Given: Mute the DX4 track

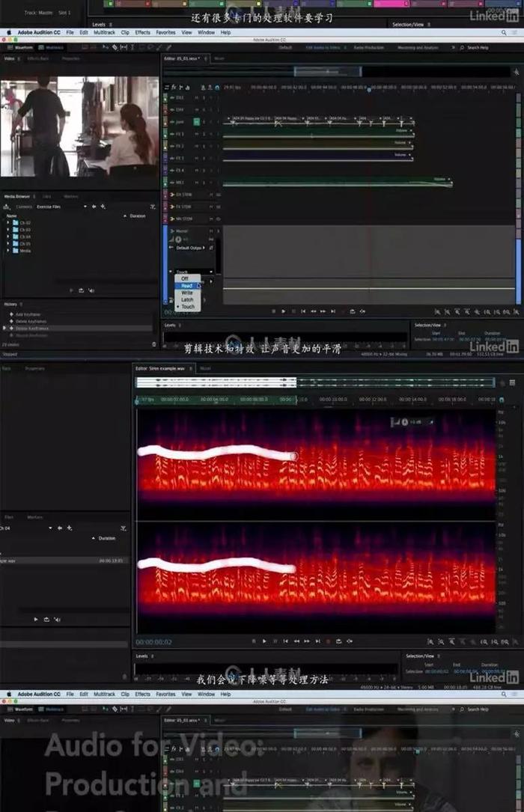Looking at the screenshot, I should click(197, 110).
